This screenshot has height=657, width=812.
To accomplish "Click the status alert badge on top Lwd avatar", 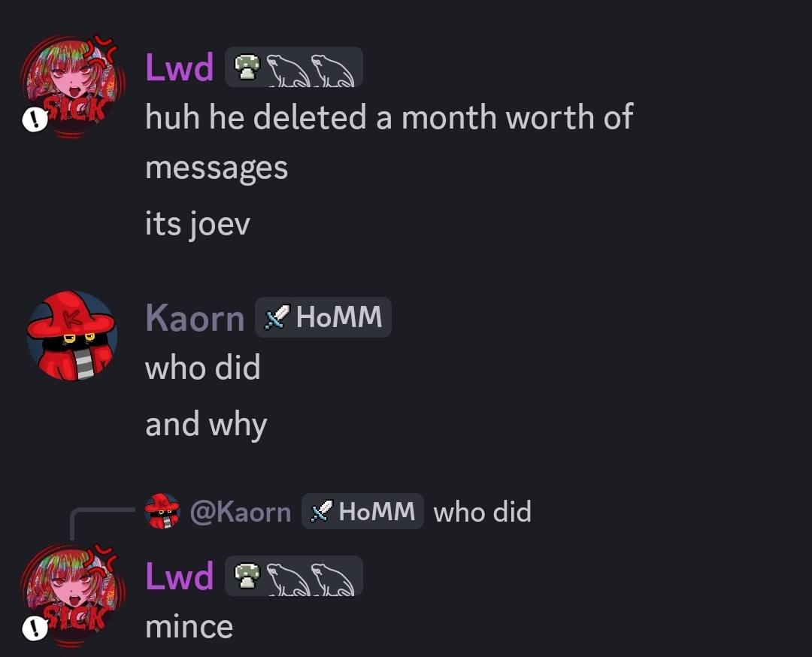I will (35, 120).
